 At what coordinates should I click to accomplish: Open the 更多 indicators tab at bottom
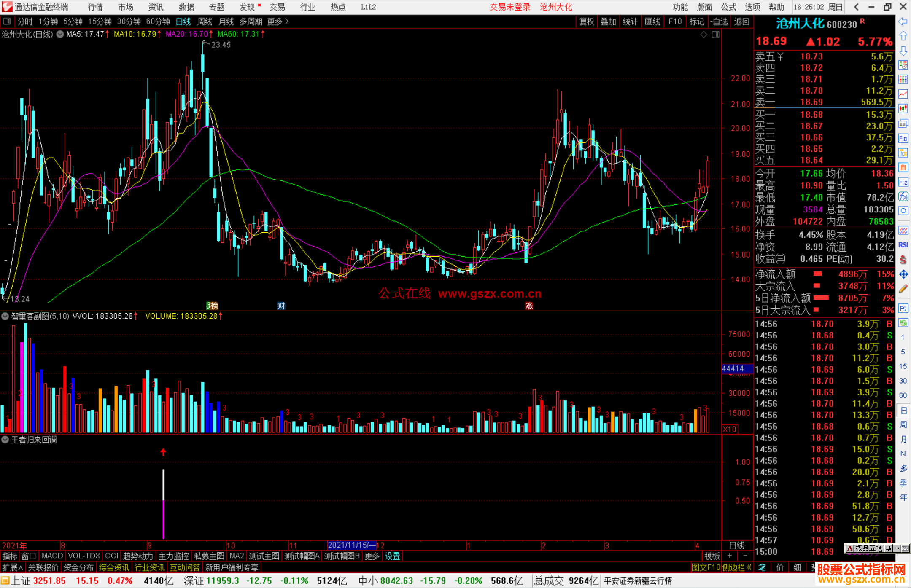click(372, 556)
